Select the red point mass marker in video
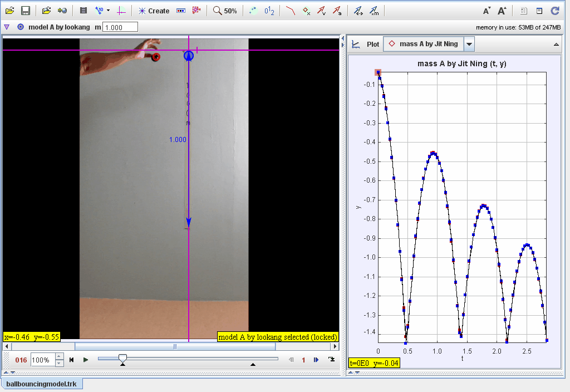Screen dimensions: 570x392 click(x=156, y=57)
